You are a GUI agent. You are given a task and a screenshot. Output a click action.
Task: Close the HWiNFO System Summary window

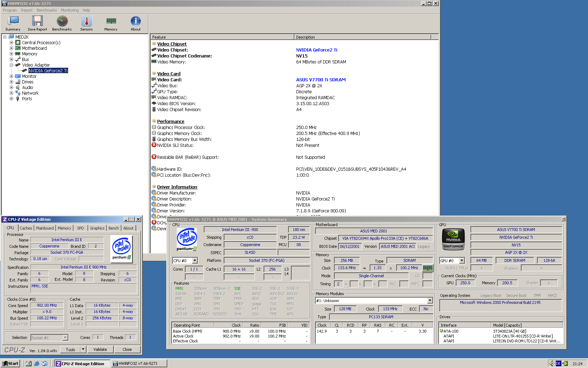click(x=563, y=219)
